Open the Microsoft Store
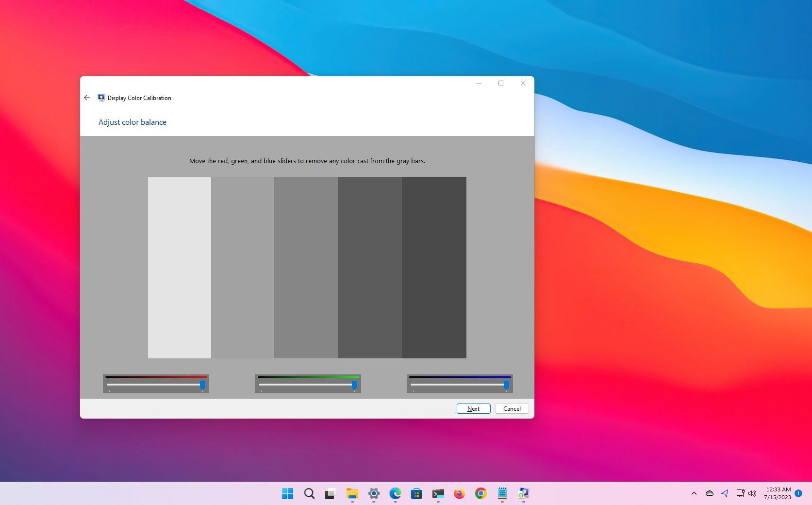The height and width of the screenshot is (505, 812). (416, 493)
